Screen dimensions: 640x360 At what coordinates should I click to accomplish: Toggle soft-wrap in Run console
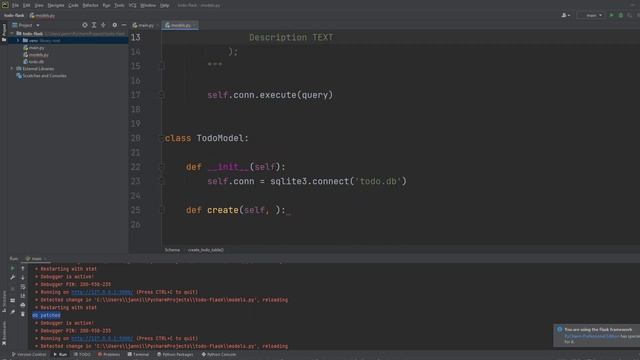[23, 287]
